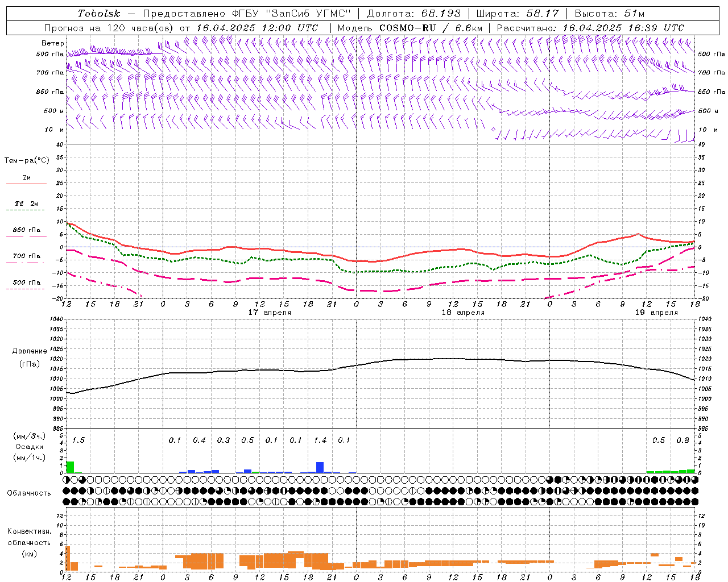Viewport: 728px width, 582px height.
Task: Click the 700 гПа entry in temperature legend
Action: 26,256
